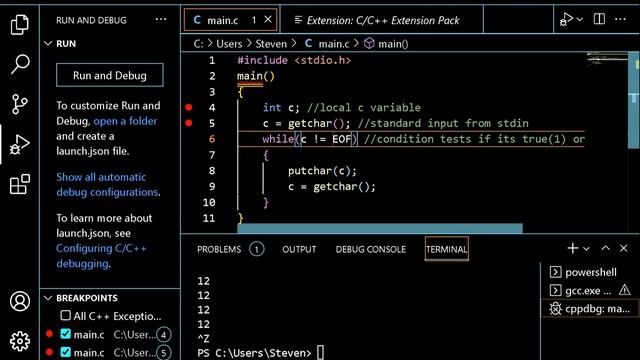
Task: Click 'Steven' in the breadcrumb path
Action: click(x=271, y=44)
